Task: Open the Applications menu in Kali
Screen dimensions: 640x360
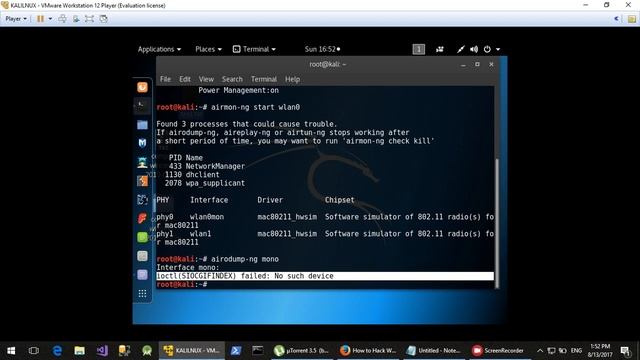Action: click(x=159, y=49)
